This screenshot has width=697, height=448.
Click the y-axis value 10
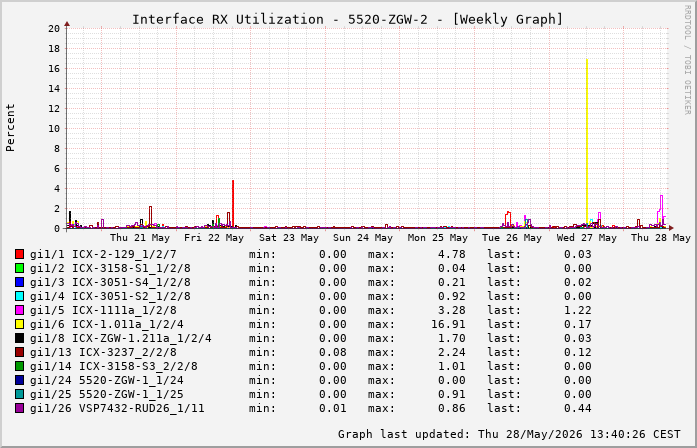(x=54, y=128)
